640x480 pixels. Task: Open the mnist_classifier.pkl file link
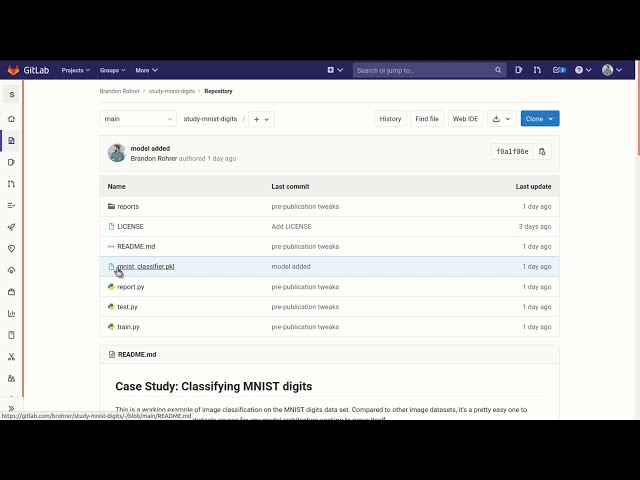coord(145,267)
